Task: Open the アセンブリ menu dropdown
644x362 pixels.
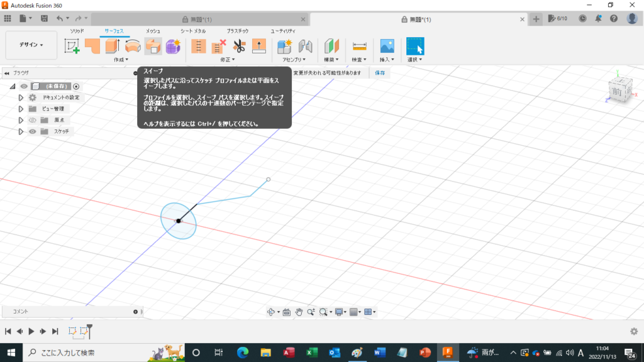Action: pyautogui.click(x=294, y=60)
